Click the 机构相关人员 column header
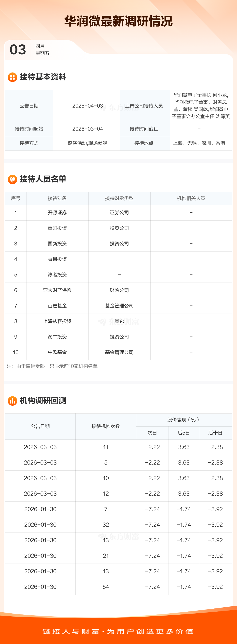Image resolution: width=237 pixels, height=644 pixels. (191, 198)
